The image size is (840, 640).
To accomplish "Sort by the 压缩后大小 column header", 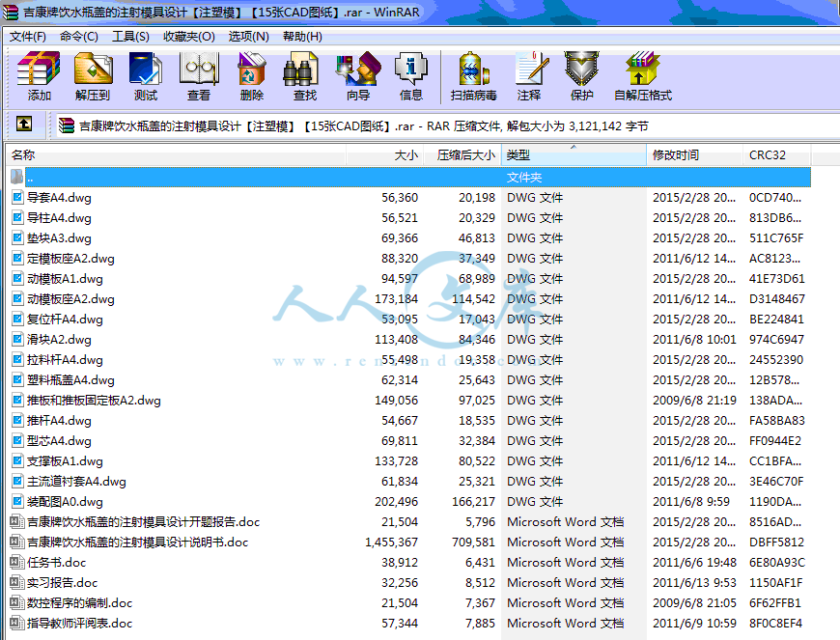I will pos(462,154).
